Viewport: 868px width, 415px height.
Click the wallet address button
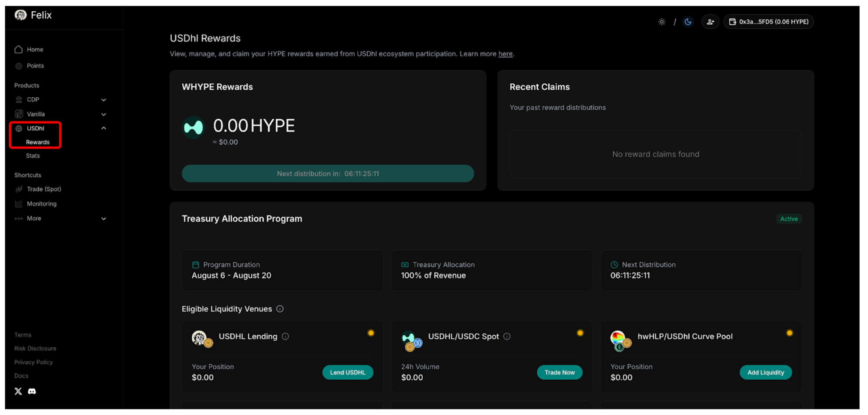[768, 22]
